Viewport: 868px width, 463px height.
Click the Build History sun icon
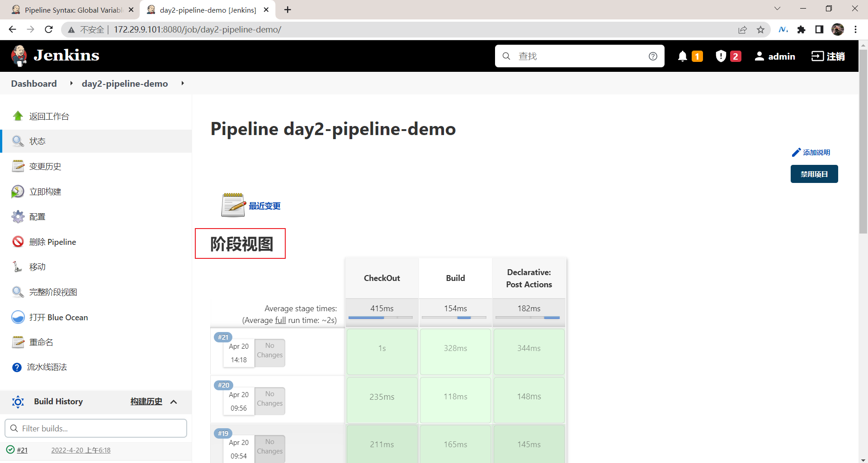(x=18, y=402)
